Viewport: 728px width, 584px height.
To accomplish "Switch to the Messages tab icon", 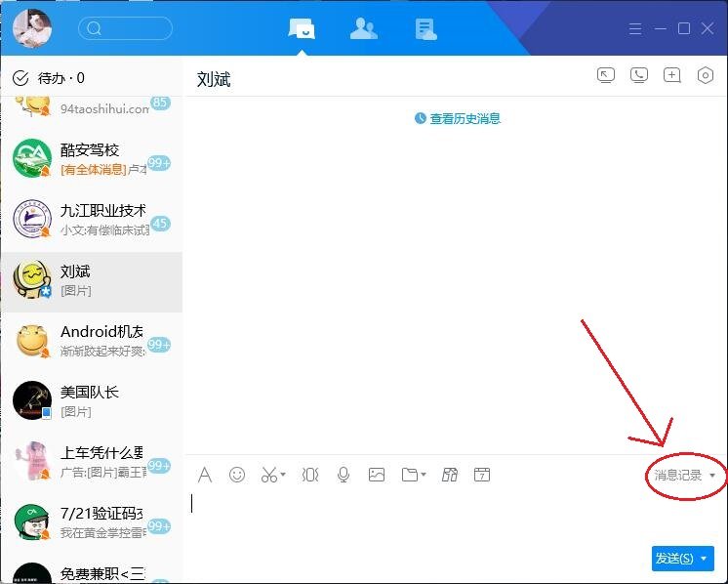I will pyautogui.click(x=302, y=28).
